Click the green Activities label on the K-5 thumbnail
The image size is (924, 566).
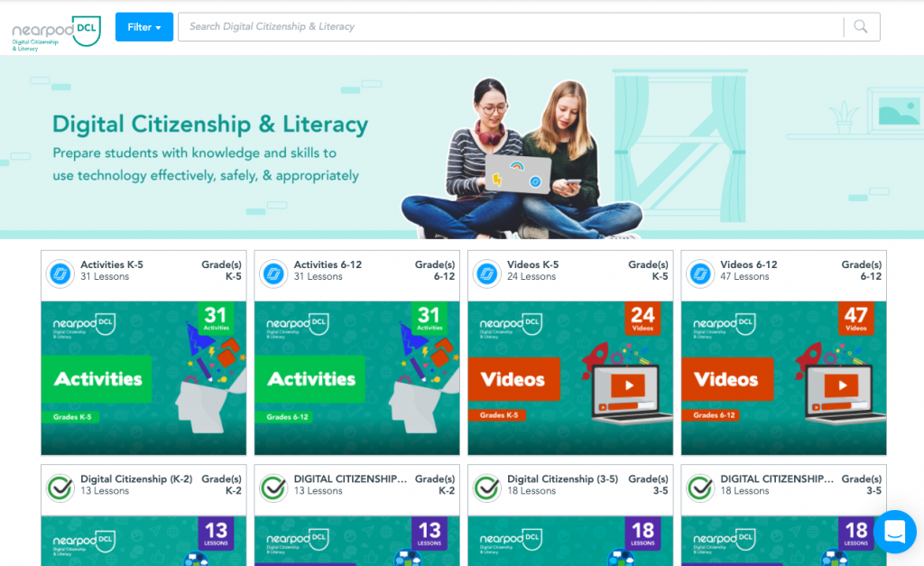(x=97, y=378)
